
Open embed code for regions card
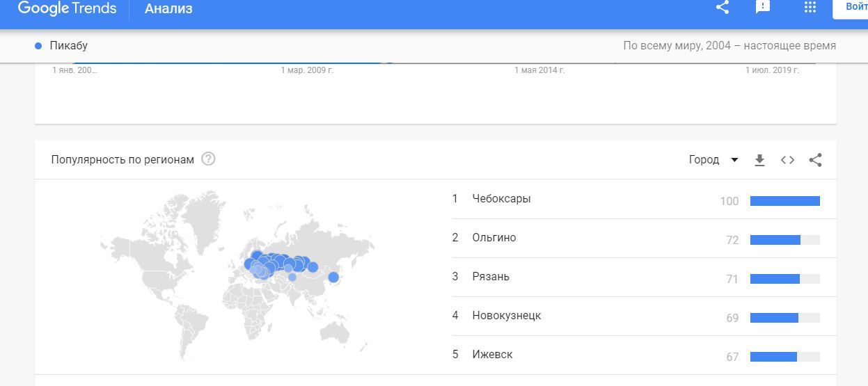click(x=787, y=160)
